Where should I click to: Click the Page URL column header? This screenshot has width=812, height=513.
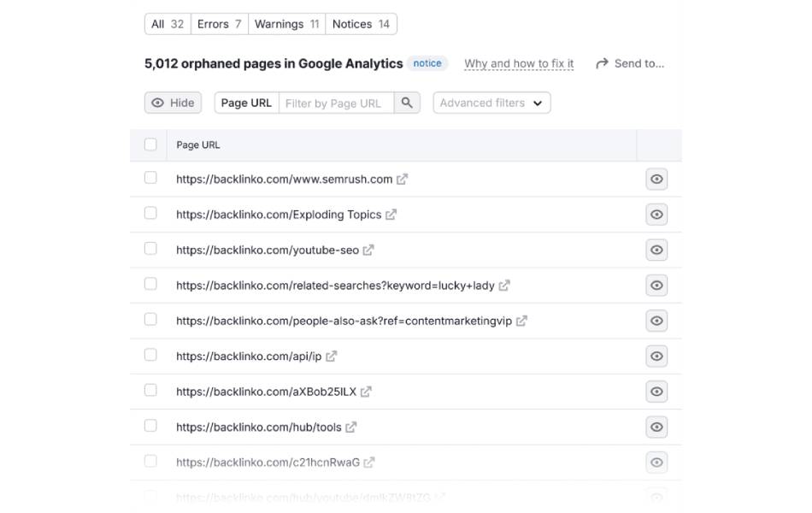[197, 145]
